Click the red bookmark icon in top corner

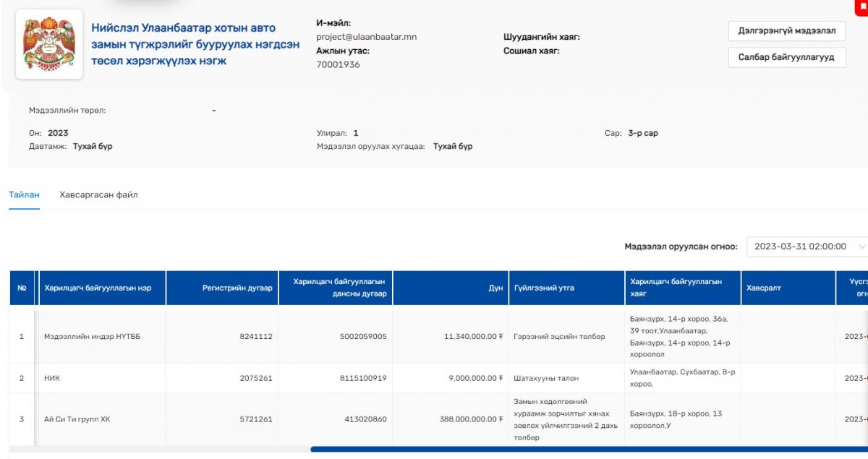click(863, 6)
